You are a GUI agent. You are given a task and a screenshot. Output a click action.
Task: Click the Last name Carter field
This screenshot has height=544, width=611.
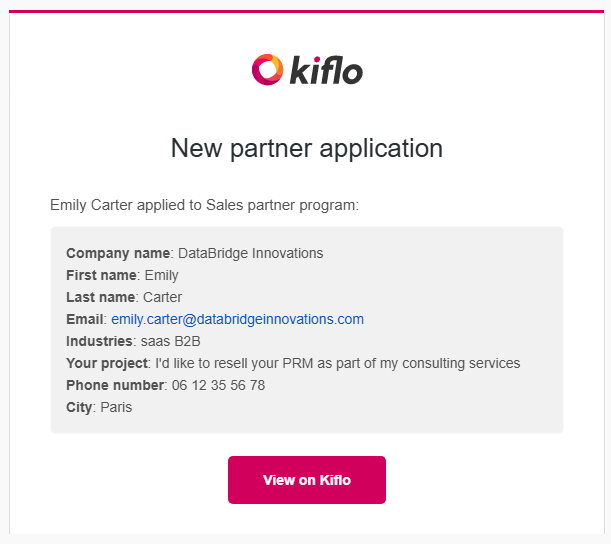click(x=124, y=297)
